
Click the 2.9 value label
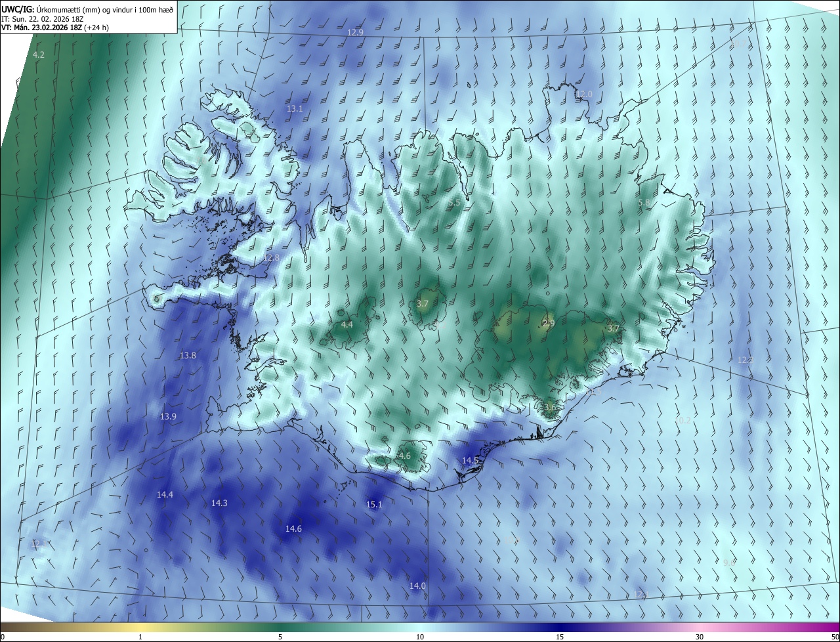tap(549, 324)
